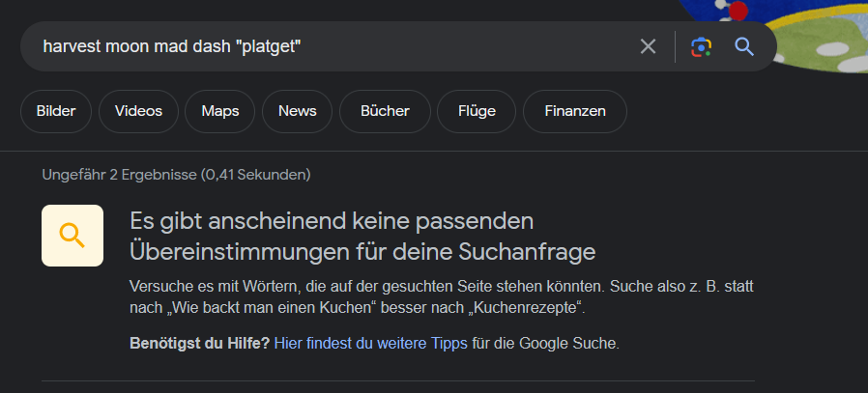This screenshot has width=868, height=393.
Task: Switch to the Bilder filter
Action: pos(56,112)
